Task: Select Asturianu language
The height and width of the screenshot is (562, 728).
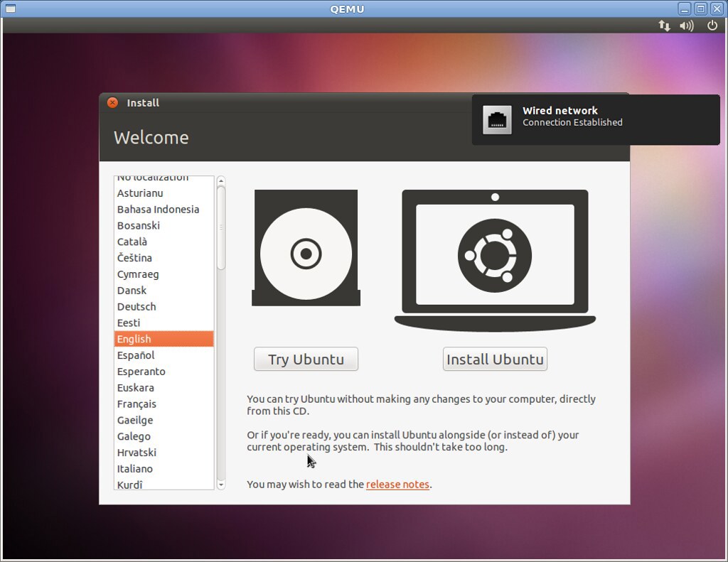Action: pos(164,193)
